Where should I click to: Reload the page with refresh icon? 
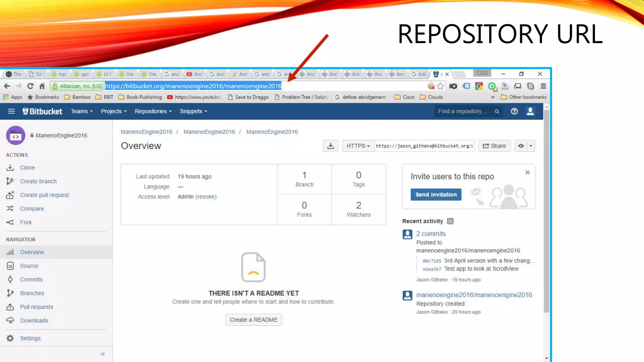[x=30, y=86]
